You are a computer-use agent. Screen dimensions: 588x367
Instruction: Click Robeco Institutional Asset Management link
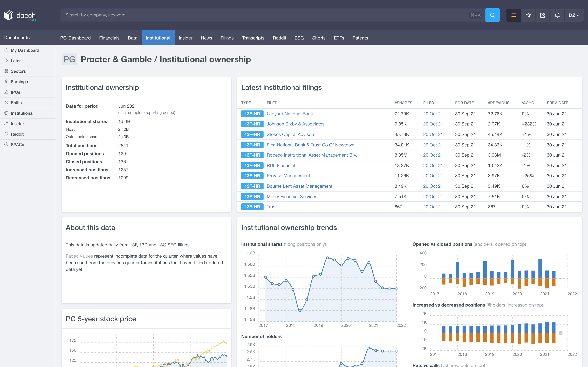[311, 155]
